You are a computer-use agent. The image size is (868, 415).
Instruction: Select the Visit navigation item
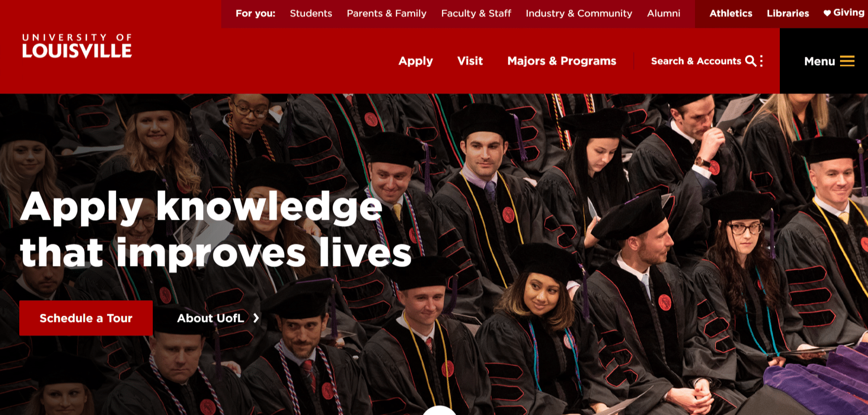(470, 61)
